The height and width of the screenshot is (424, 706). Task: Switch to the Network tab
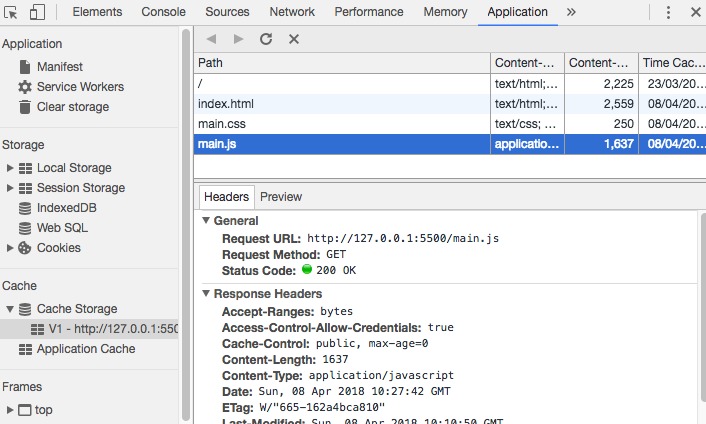(292, 12)
